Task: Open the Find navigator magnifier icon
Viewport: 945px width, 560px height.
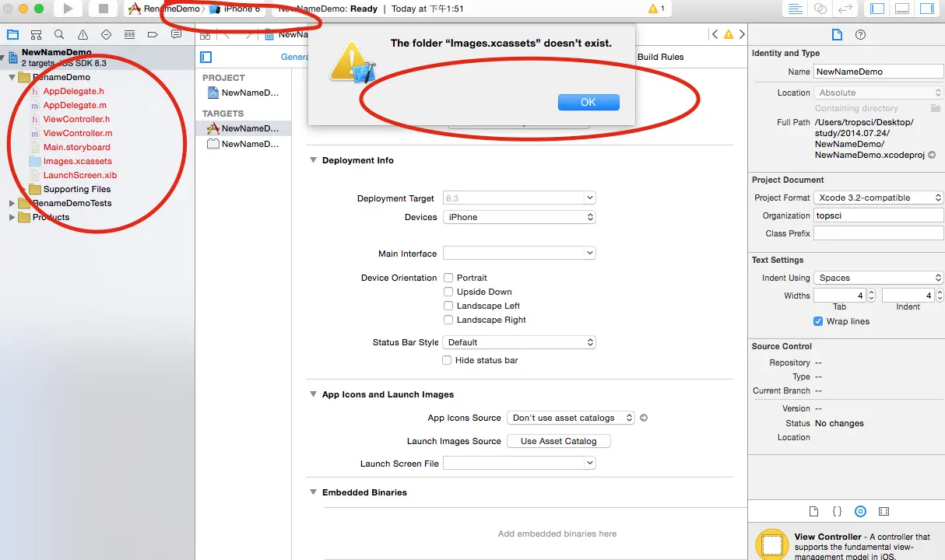Action: (x=59, y=35)
